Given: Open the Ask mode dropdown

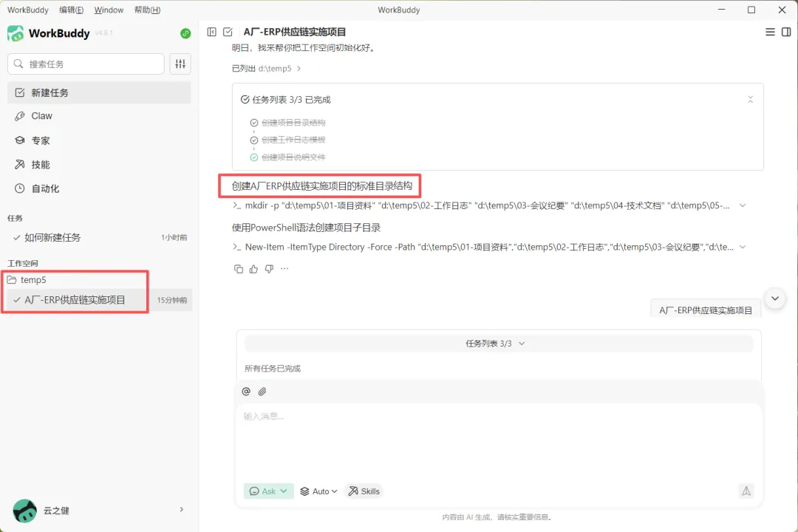Looking at the screenshot, I should coord(269,491).
